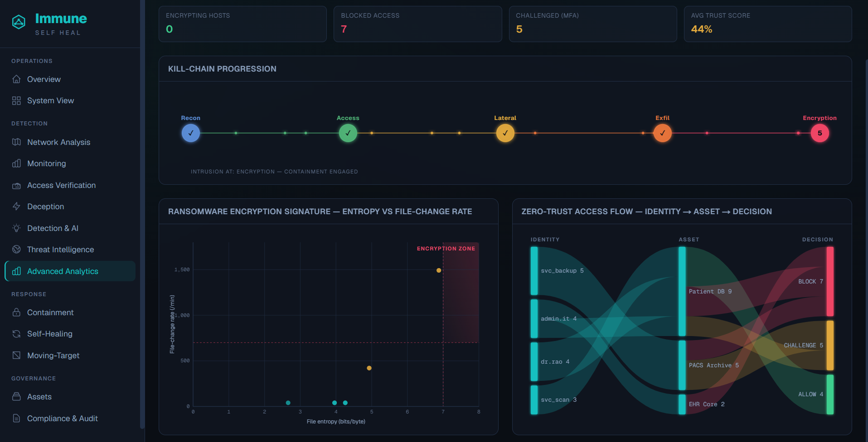The height and width of the screenshot is (442, 868).
Task: Click the Advanced Analytics chart icon
Action: [16, 271]
